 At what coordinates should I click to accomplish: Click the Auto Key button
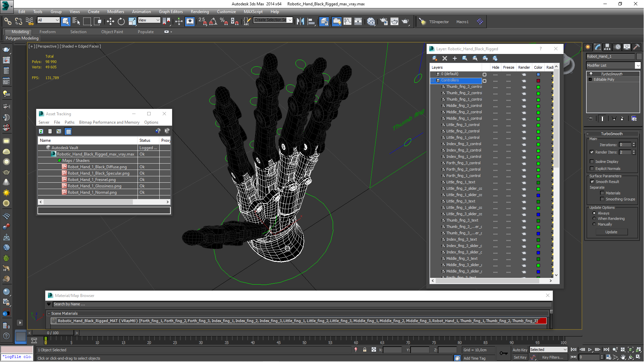tap(520, 350)
